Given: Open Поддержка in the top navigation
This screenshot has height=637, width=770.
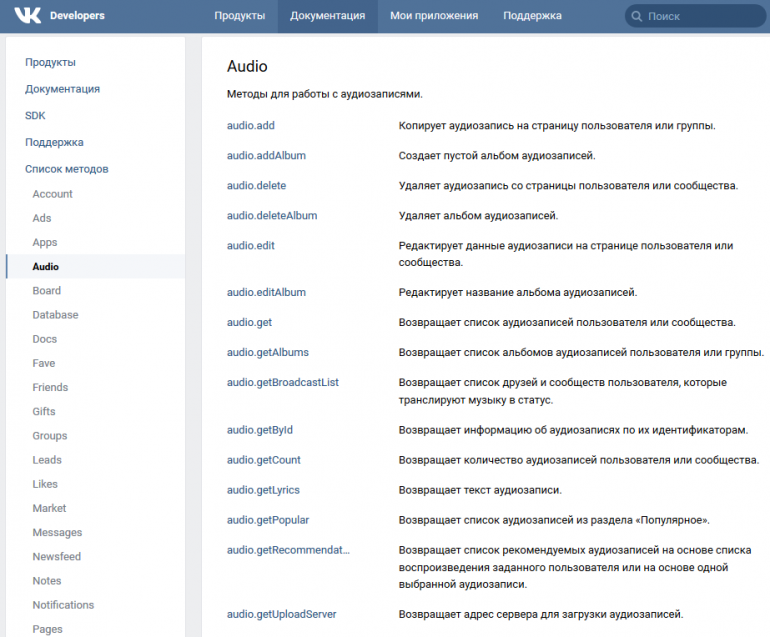Looking at the screenshot, I should coord(532,16).
